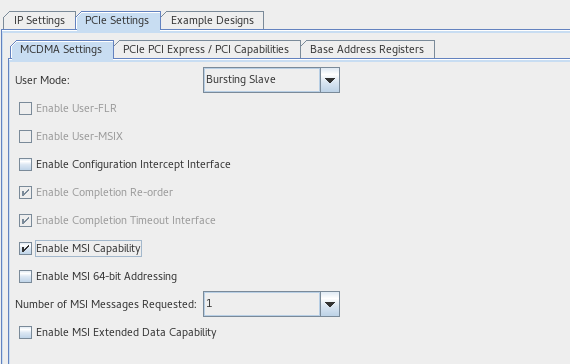Uncheck Enable MSI Capability checkbox
This screenshot has width=570, height=364.
tap(25, 248)
